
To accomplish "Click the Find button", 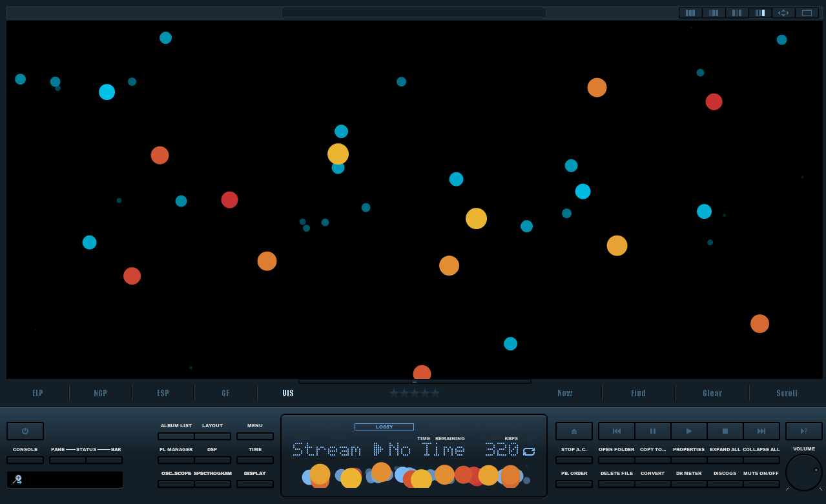I will pos(639,393).
